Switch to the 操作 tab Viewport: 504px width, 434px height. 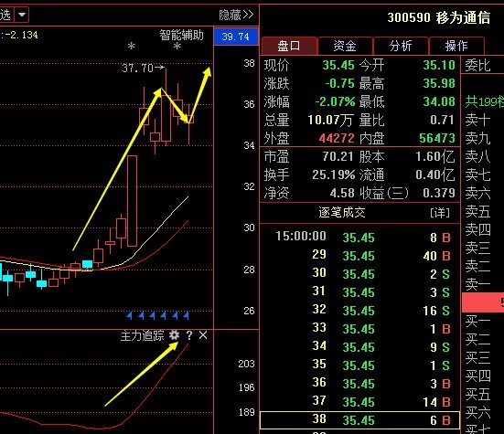coord(456,46)
